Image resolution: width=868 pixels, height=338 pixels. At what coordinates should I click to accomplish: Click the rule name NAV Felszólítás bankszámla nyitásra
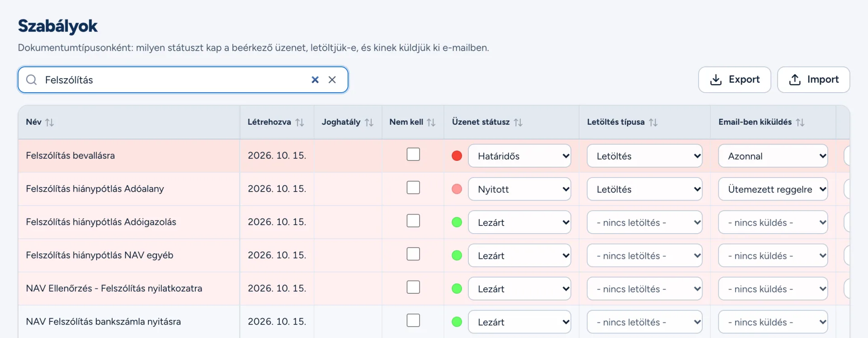(x=104, y=322)
